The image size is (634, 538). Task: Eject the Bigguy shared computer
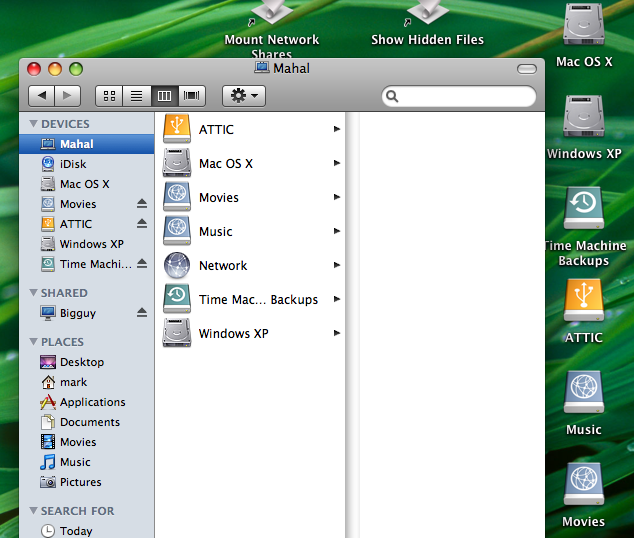click(142, 312)
